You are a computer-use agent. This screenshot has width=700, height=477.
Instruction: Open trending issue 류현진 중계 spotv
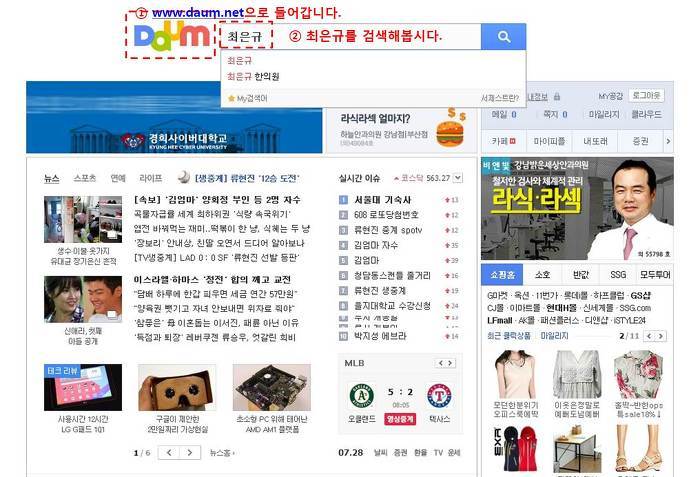(388, 230)
